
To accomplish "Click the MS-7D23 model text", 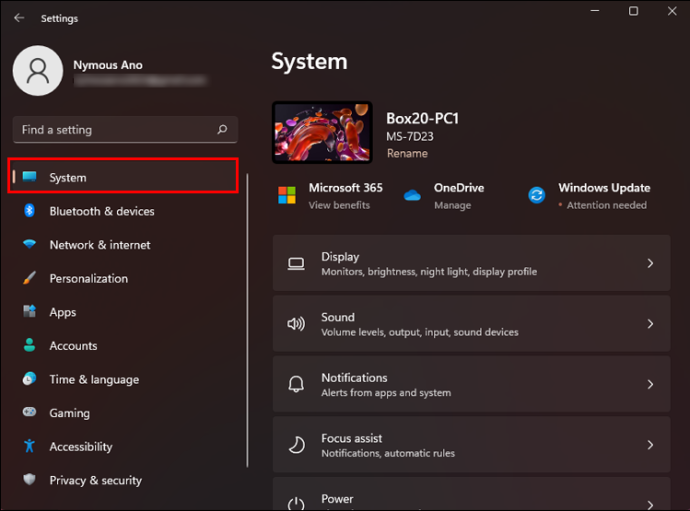I will pos(410,136).
